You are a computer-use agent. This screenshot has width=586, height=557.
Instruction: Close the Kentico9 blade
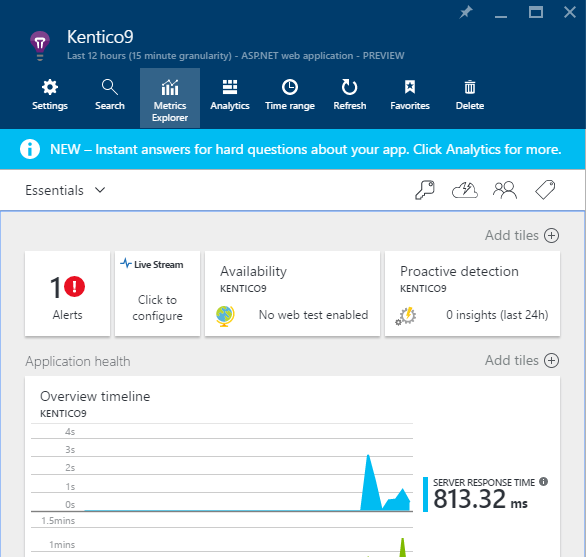[570, 12]
